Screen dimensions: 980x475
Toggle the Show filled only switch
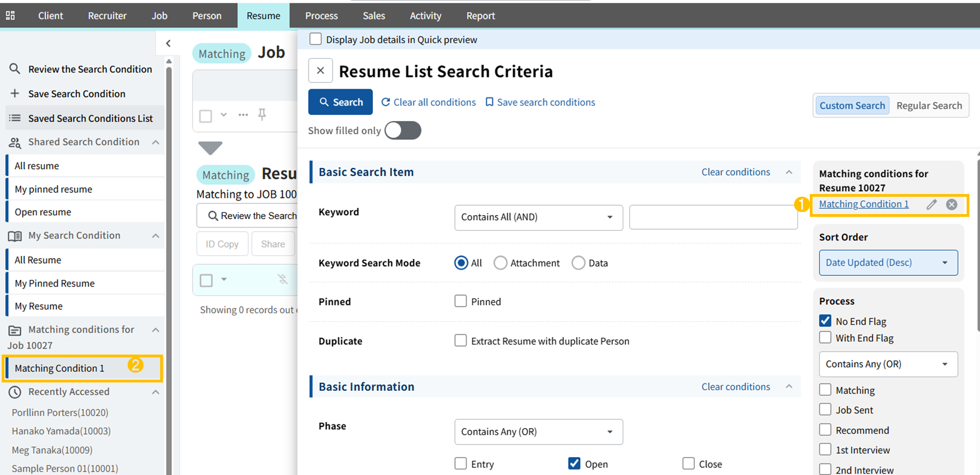[402, 130]
